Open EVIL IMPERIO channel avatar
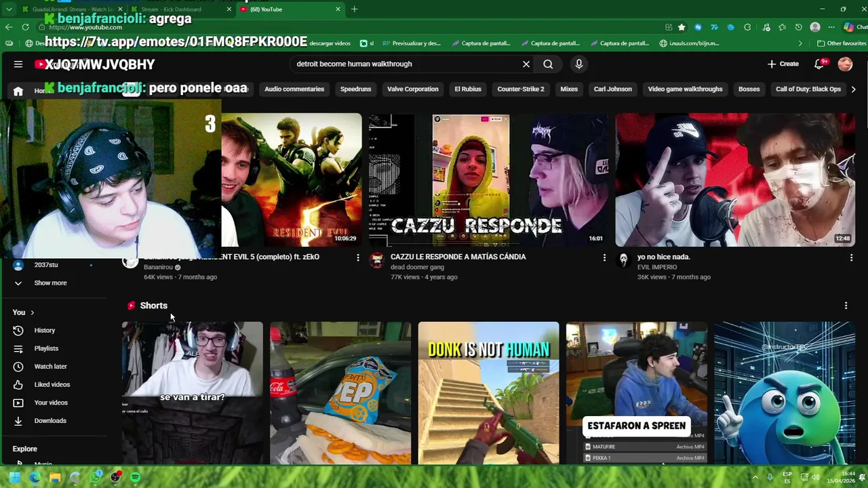The image size is (868, 488). click(x=623, y=260)
